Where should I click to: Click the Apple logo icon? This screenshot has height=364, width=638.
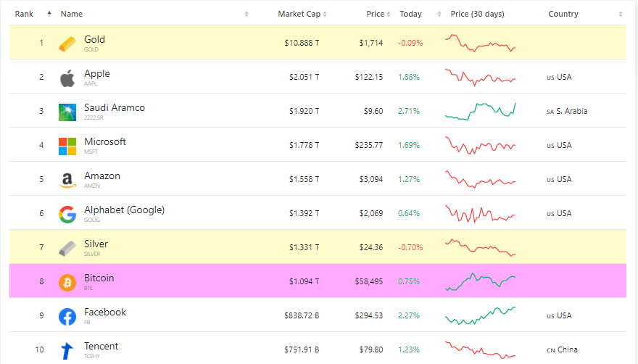[x=67, y=78]
